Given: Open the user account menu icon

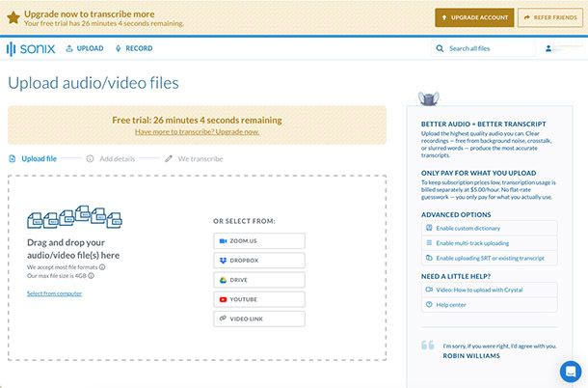Looking at the screenshot, I should point(548,48).
